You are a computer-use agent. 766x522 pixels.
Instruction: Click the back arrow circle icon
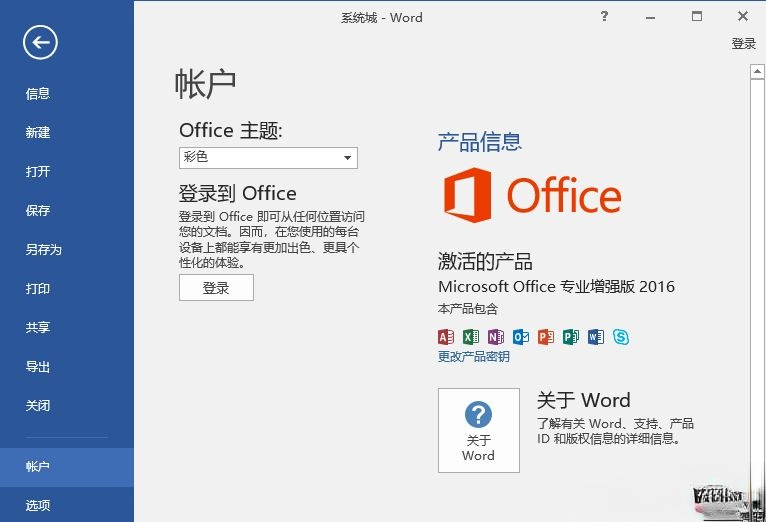click(x=40, y=42)
